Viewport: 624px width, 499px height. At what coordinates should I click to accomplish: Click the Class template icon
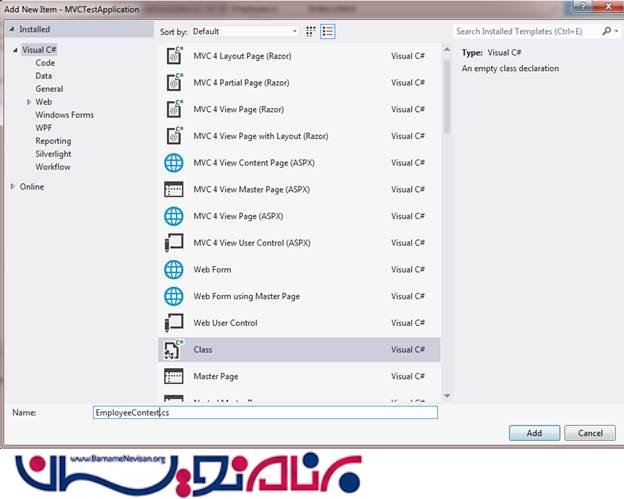click(174, 349)
